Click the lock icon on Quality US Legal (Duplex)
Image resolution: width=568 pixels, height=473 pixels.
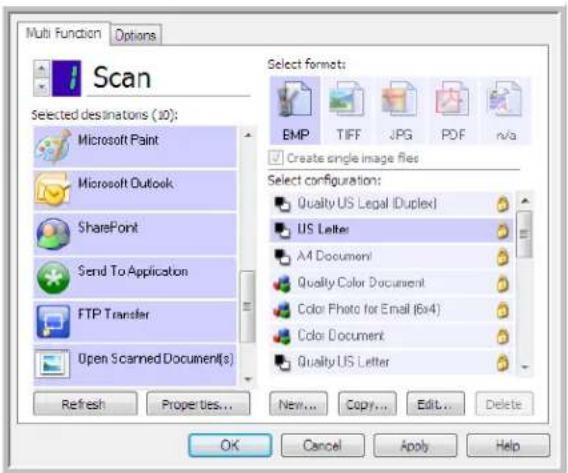(x=502, y=204)
